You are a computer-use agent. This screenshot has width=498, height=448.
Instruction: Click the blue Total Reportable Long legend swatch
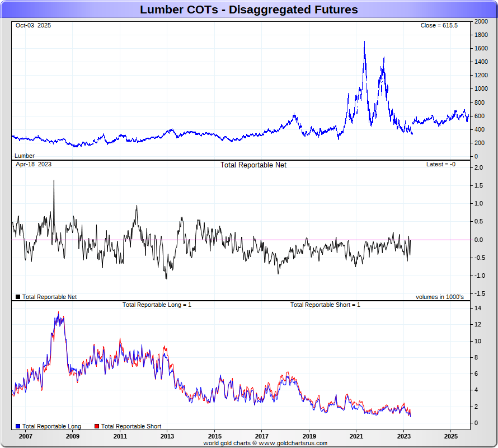click(18, 426)
